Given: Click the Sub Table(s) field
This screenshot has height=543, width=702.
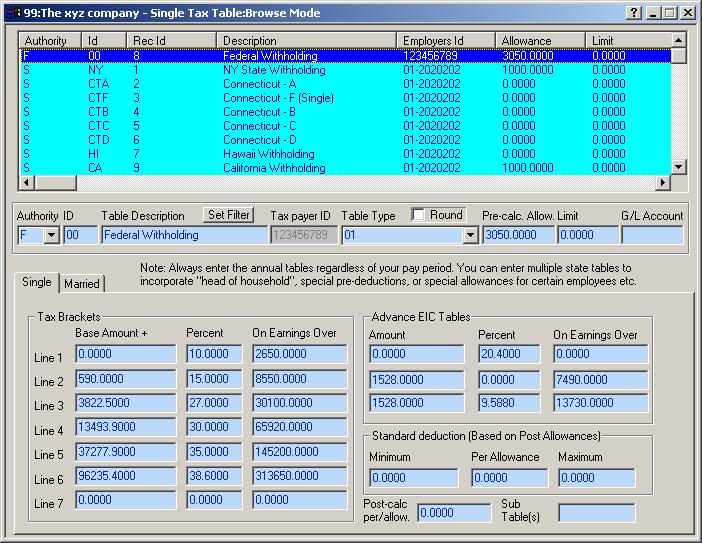Looking at the screenshot, I should (x=596, y=512).
